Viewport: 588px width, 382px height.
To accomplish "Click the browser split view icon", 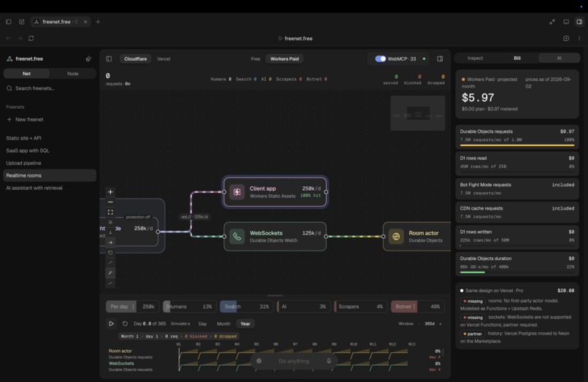I will click(x=579, y=22).
